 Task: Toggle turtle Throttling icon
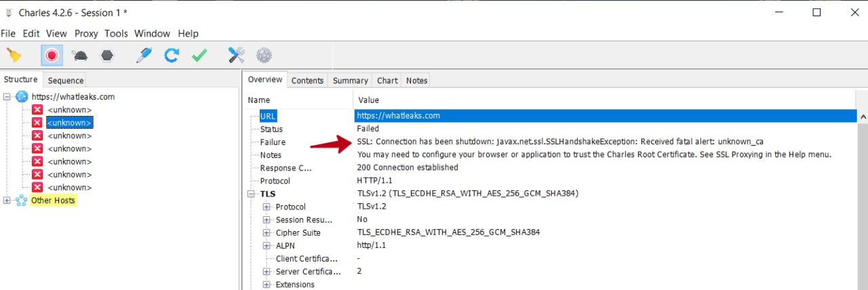coord(79,56)
